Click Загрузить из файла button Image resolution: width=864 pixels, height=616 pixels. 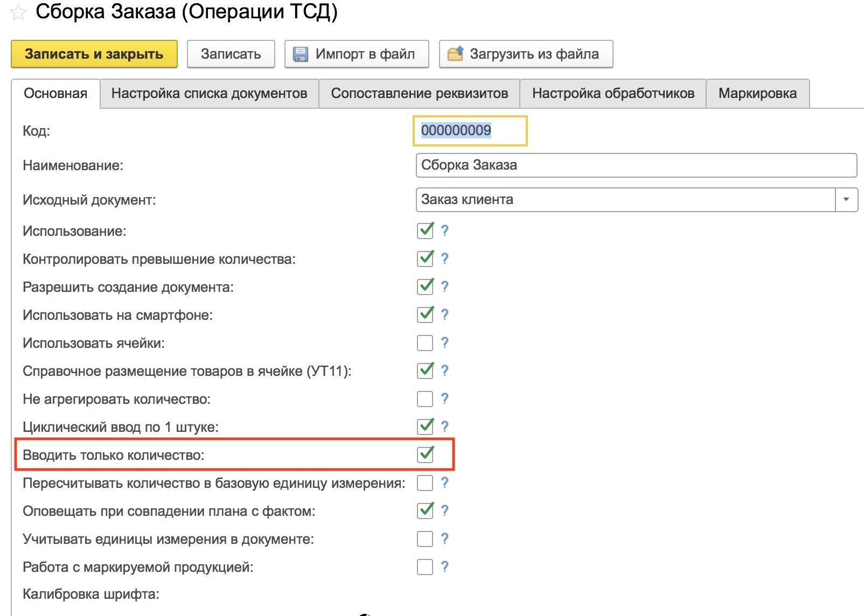point(526,54)
